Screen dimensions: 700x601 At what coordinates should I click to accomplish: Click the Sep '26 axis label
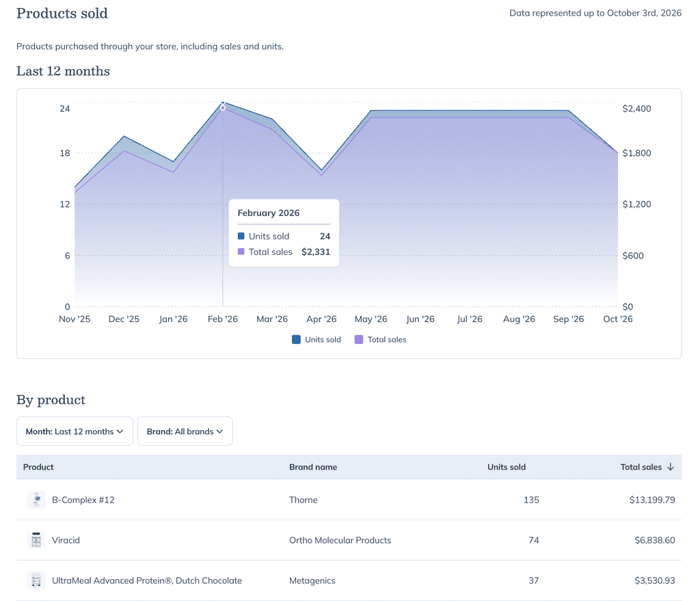tap(568, 319)
